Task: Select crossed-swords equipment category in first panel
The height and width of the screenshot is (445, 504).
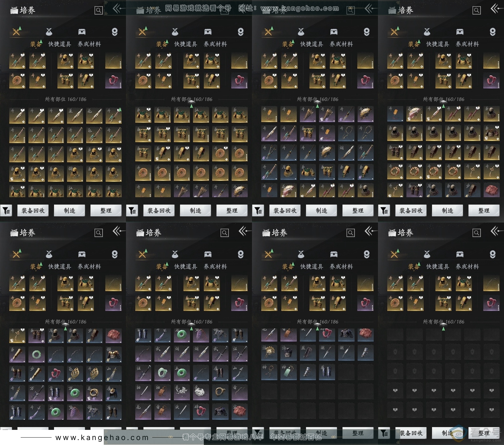Action: tap(16, 32)
